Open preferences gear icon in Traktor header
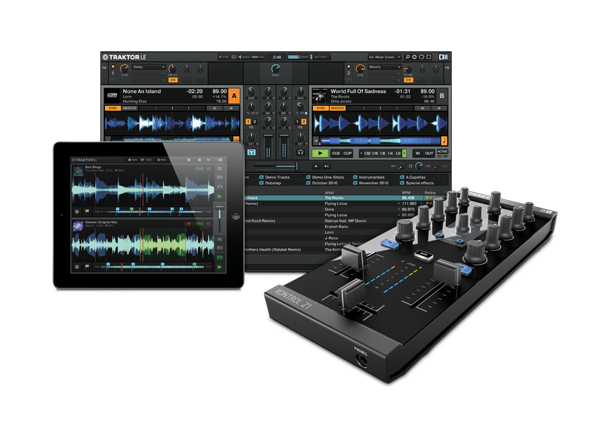600x424 pixels. point(414,57)
